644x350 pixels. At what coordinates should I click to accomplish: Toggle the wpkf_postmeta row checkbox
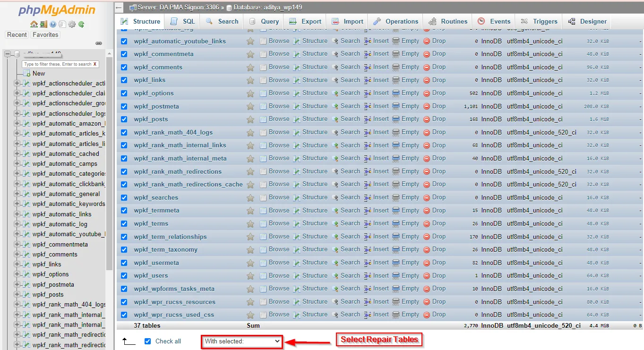[124, 106]
